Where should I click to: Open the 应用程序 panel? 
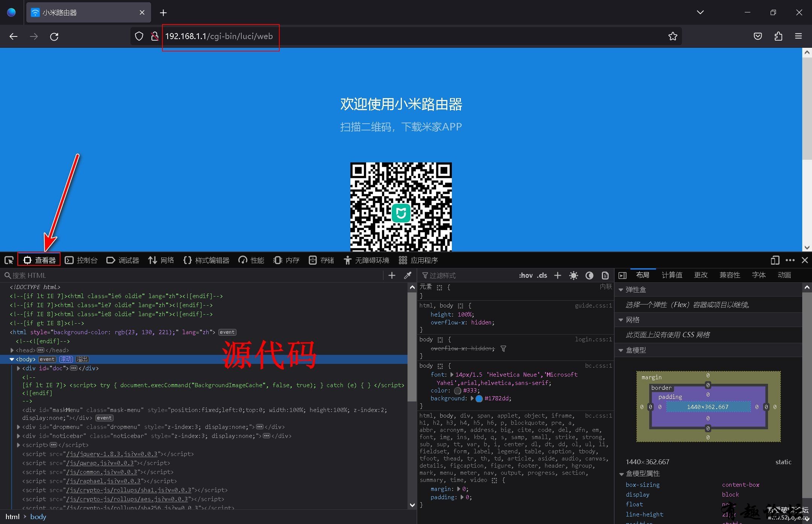[418, 260]
